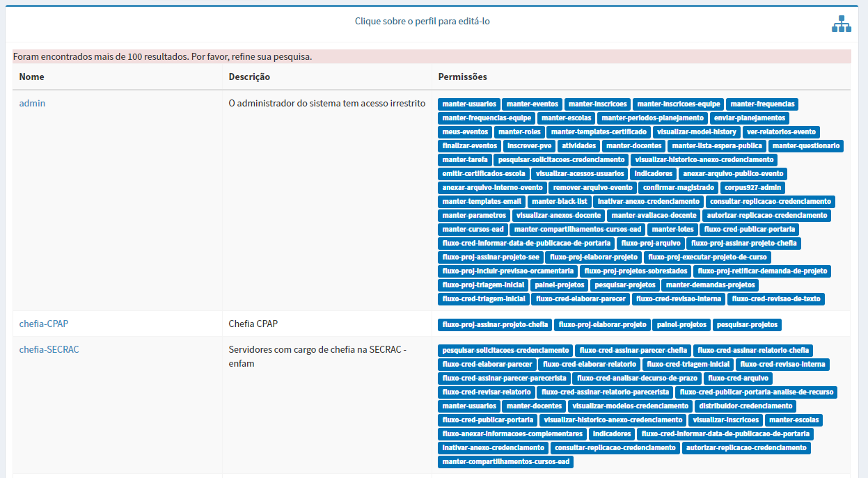Click the fluxo-cred-assinar-parecer-chefia badge
Screen dimensions: 868x478
tap(633, 351)
